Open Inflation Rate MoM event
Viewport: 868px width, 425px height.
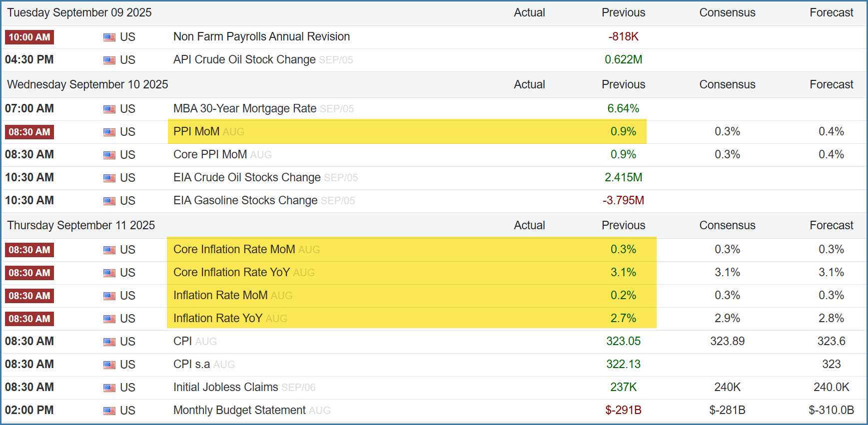tap(220, 295)
